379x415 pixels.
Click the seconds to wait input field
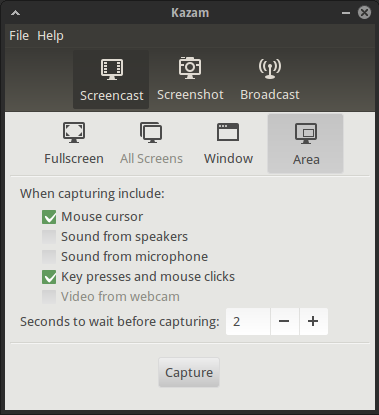[248, 321]
